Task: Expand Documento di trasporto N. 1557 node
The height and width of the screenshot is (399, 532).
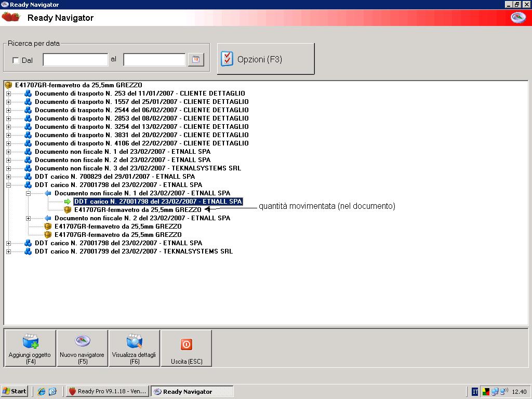Action: click(x=8, y=102)
